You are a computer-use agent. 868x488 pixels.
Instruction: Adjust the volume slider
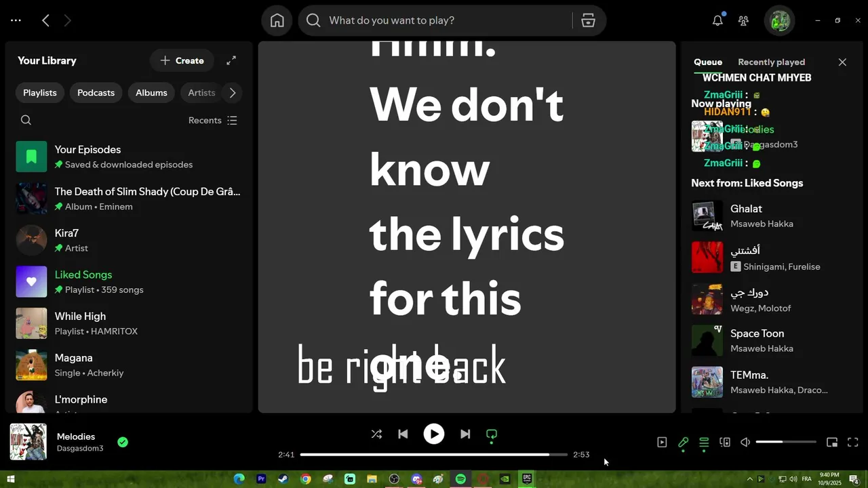tap(786, 442)
